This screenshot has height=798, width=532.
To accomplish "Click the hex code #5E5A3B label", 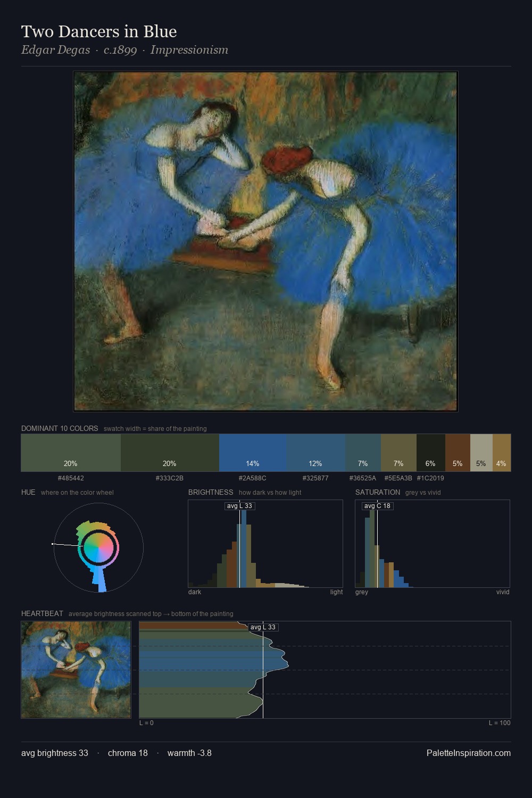I will pyautogui.click(x=398, y=478).
